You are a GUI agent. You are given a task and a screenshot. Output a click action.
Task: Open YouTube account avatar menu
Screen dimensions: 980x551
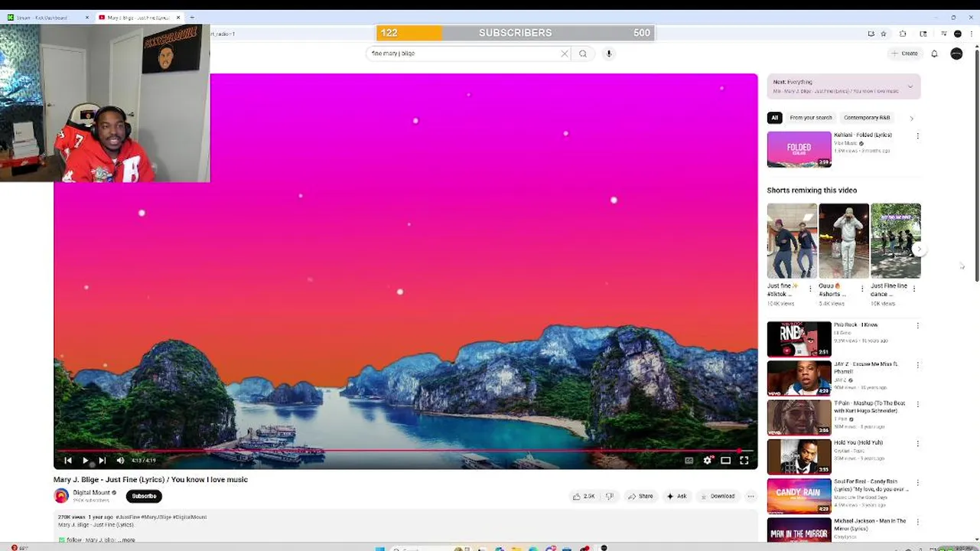pos(956,54)
